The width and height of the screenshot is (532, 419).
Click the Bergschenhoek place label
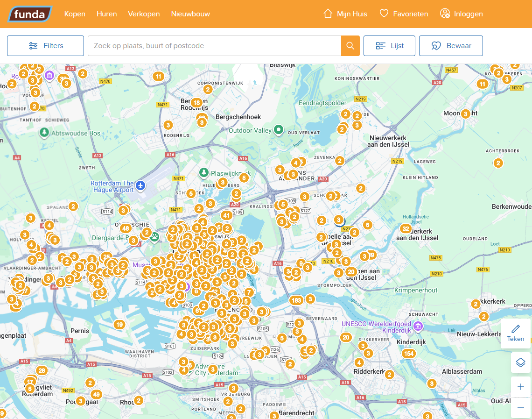(238, 117)
